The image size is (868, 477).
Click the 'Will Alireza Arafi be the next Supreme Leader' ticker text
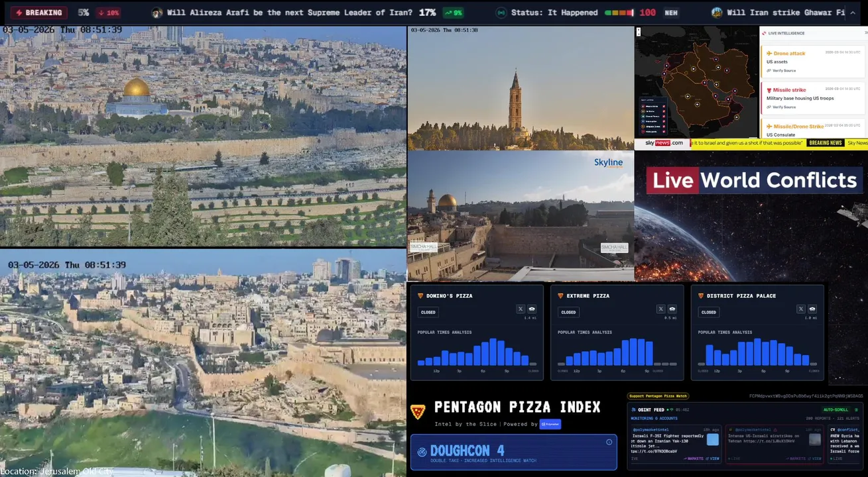tap(290, 13)
